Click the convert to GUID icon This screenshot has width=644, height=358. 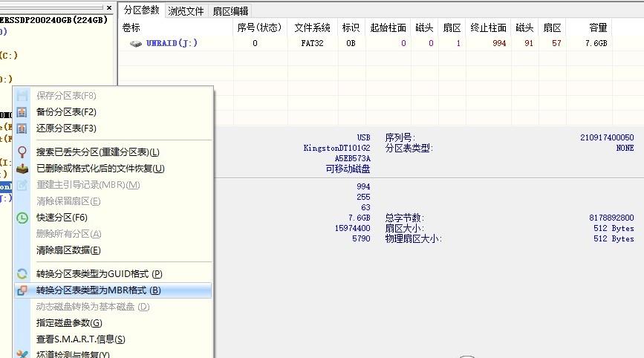click(22, 274)
